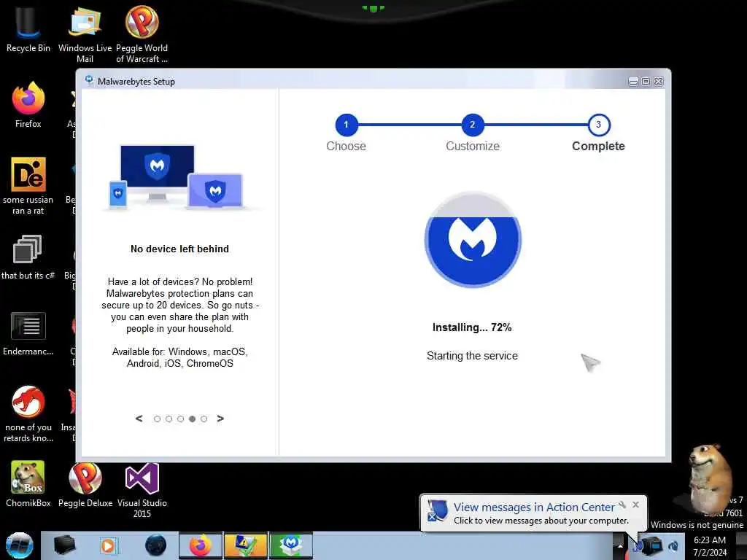Minimize the Malwarebytes Setup window
The width and height of the screenshot is (747, 560).
coord(633,82)
